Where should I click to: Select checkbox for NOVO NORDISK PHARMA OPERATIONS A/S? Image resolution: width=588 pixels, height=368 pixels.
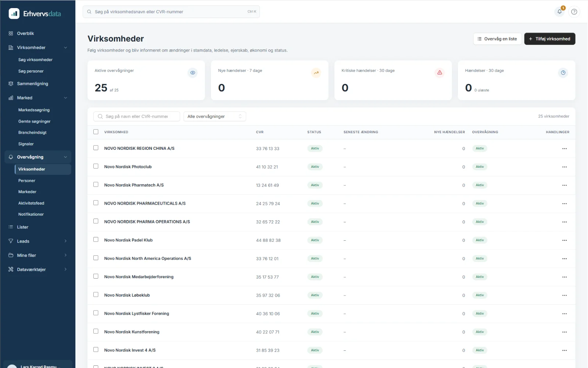(96, 221)
